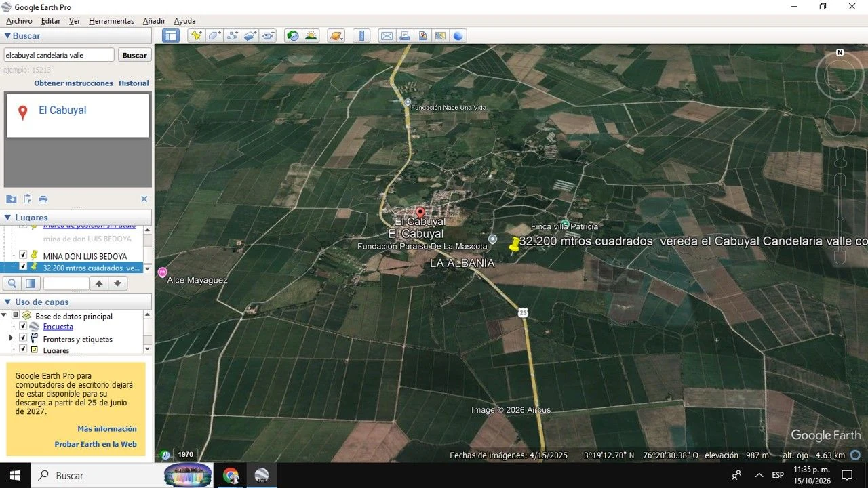Collapse Base de datos principal node
This screenshot has height=488, width=868.
5,315
